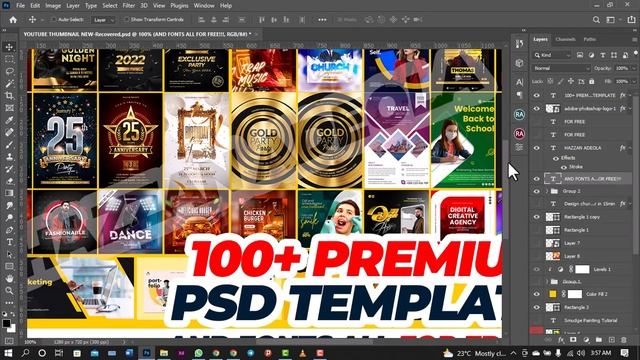
Task: Expand the Group 1 folder arrow
Action: [547, 282]
